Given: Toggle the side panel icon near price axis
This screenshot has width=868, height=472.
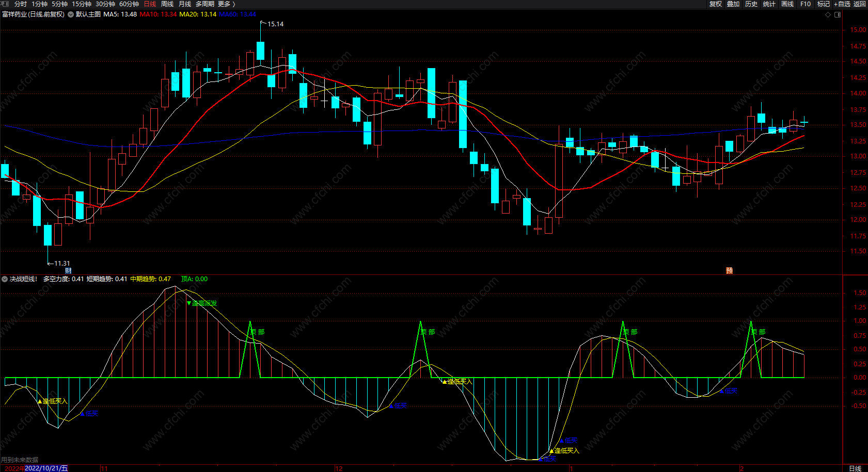Looking at the screenshot, I should [x=838, y=14].
